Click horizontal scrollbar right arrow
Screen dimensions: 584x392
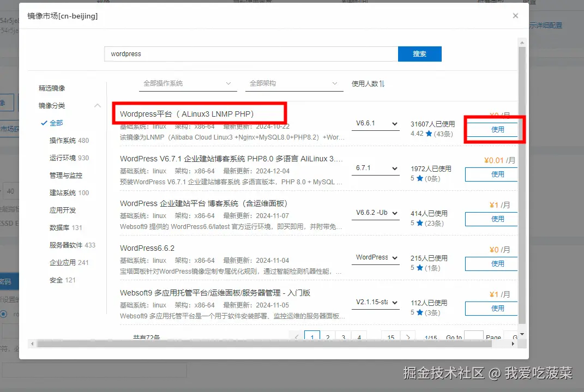[513, 343]
